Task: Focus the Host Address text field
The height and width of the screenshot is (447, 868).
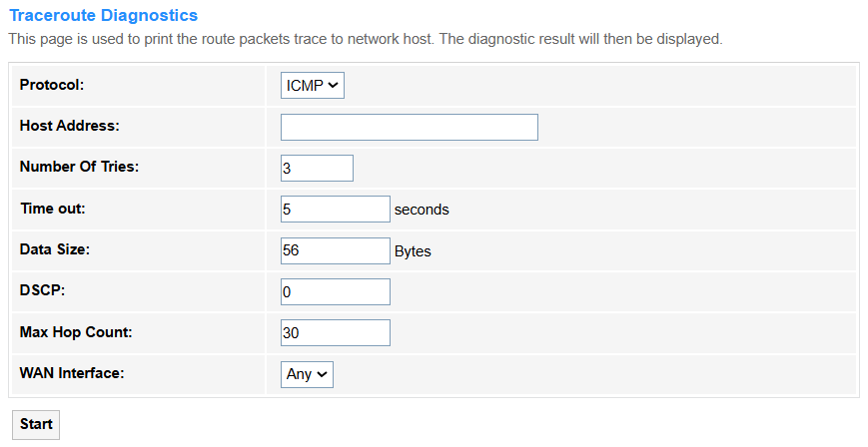Action: pyautogui.click(x=410, y=128)
